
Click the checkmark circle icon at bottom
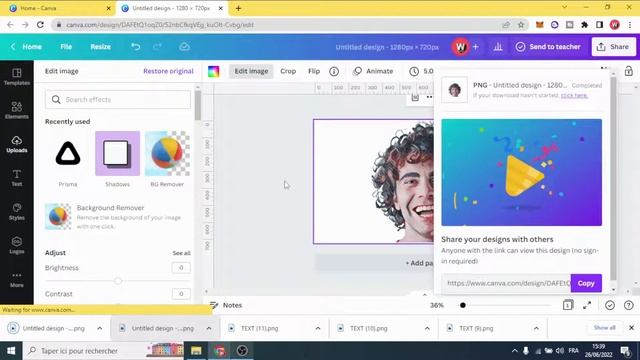610,305
